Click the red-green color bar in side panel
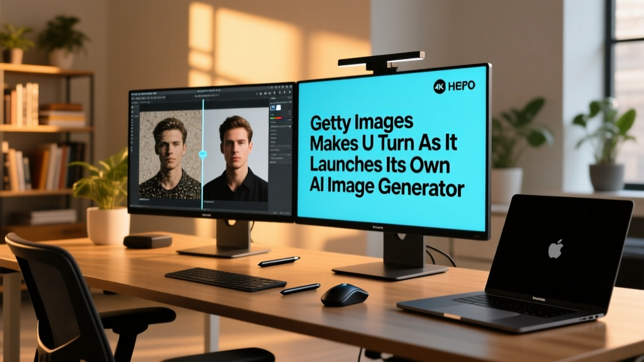This screenshot has width=644, height=362. (x=276, y=118)
